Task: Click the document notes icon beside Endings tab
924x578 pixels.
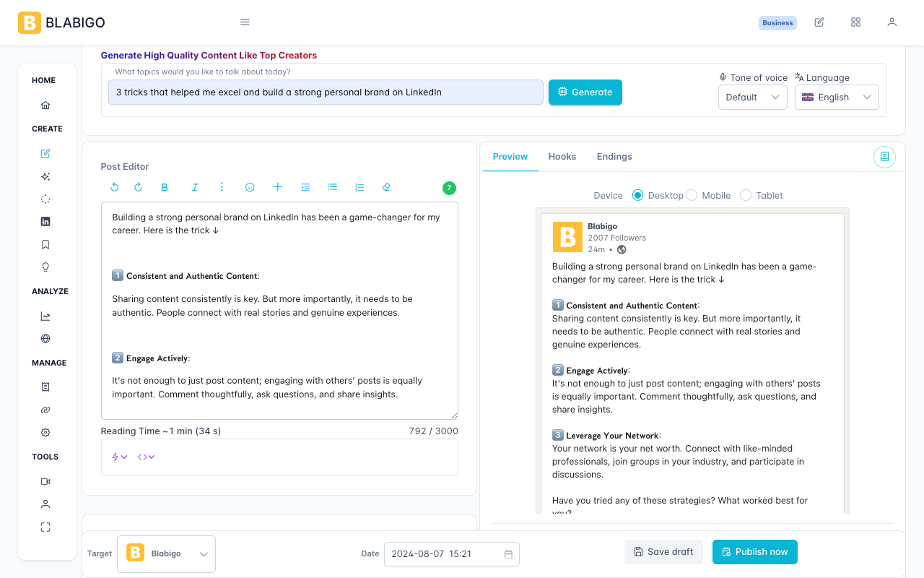Action: [884, 157]
